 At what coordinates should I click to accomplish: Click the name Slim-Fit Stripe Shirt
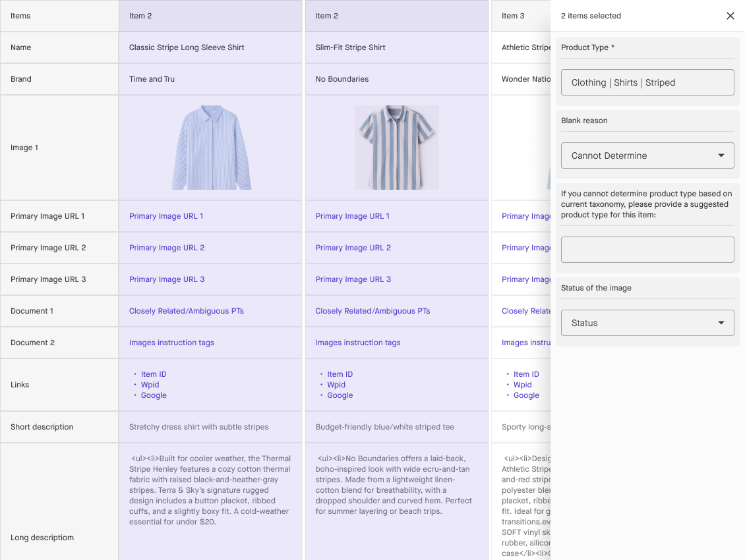point(350,47)
